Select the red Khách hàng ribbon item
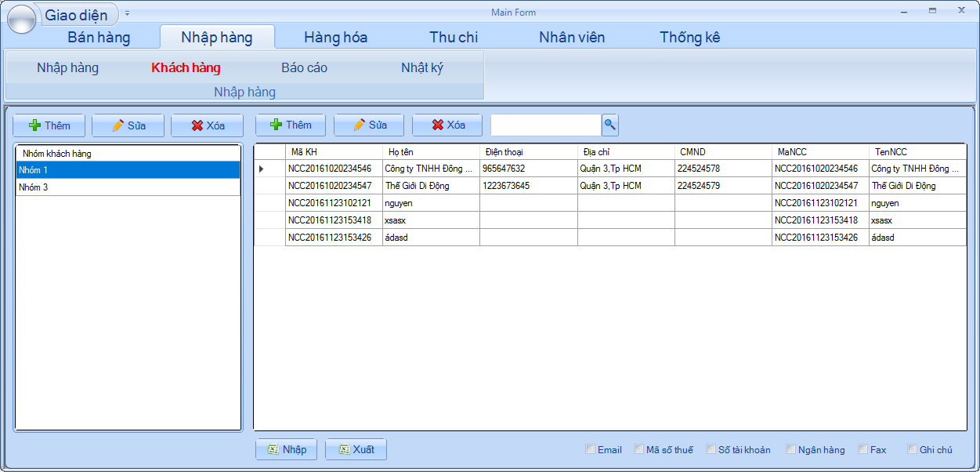The image size is (980, 472). pyautogui.click(x=186, y=67)
